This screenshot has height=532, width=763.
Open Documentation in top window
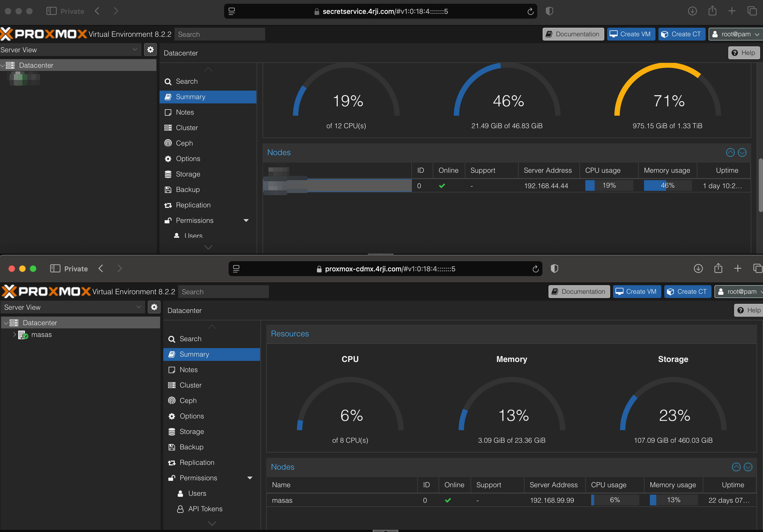[573, 34]
